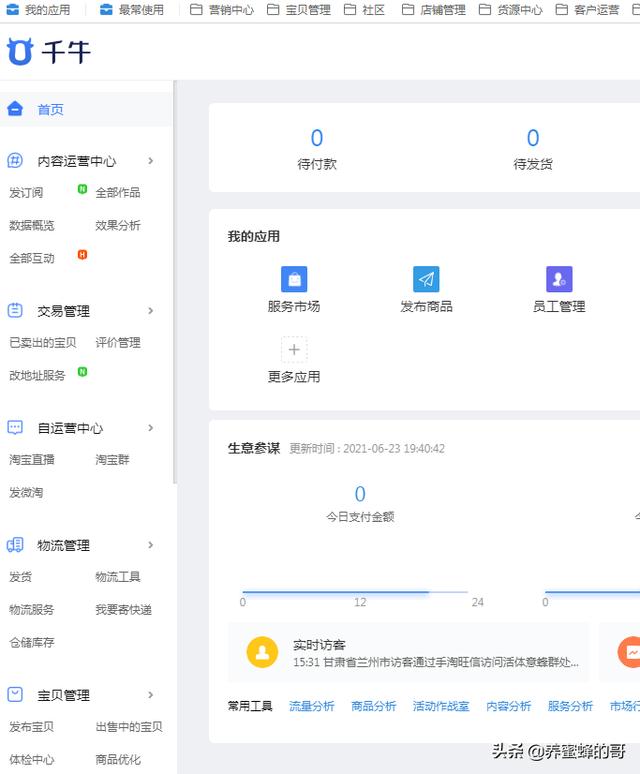
Task: Click the orange H badge next to 全部互动
Action: [82, 255]
